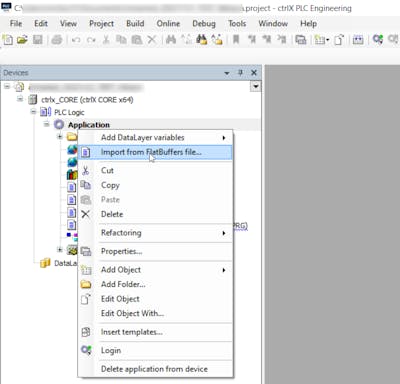Click the Copy icon in the toolbar
The image size is (400, 384).
pyautogui.click(x=121, y=40)
